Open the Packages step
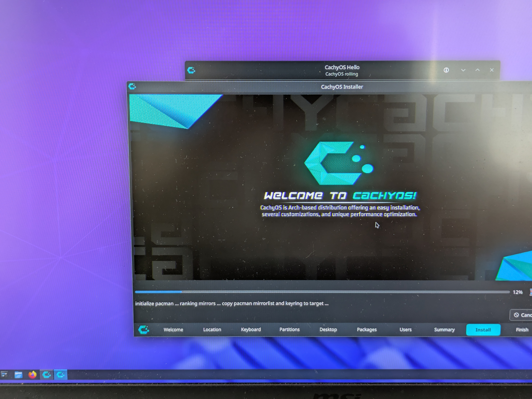Screen dimensions: 532x399 tap(367, 330)
